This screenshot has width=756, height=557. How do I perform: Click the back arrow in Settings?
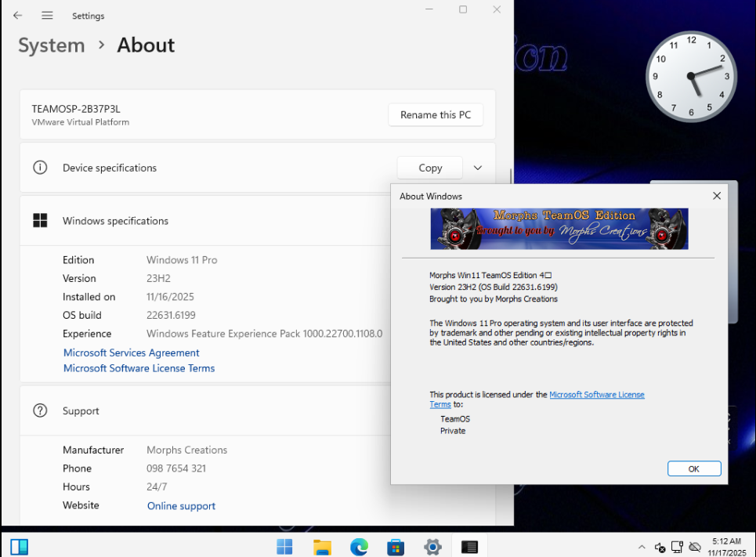pos(17,16)
